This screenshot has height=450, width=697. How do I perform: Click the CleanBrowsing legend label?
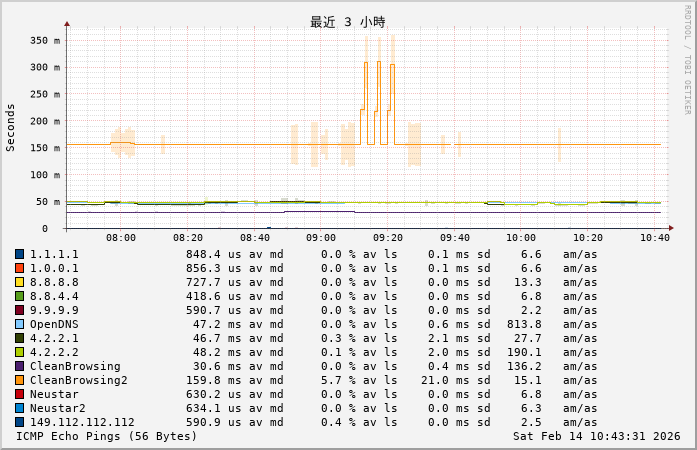click(x=75, y=366)
